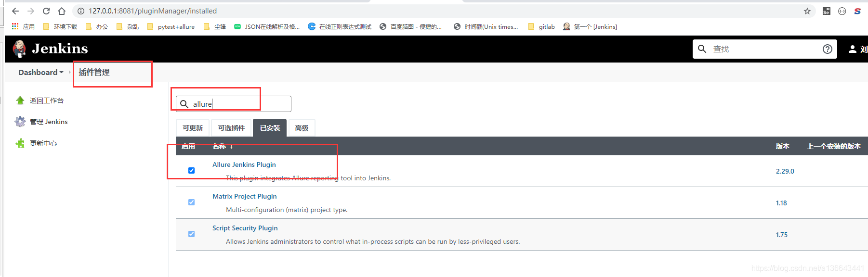
Task: Click the Multi-configuration (matrix) project type description
Action: click(x=287, y=210)
